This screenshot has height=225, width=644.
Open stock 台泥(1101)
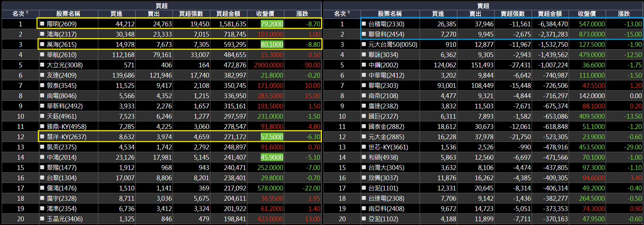(x=383, y=188)
